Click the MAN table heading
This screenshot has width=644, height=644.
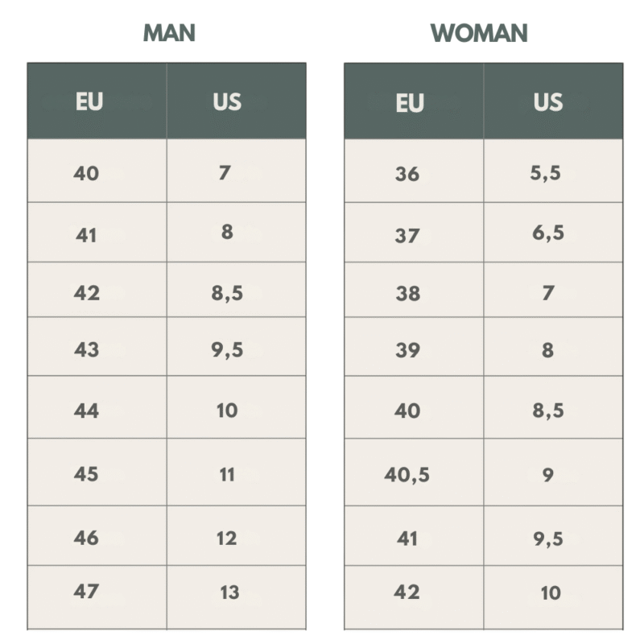(169, 33)
